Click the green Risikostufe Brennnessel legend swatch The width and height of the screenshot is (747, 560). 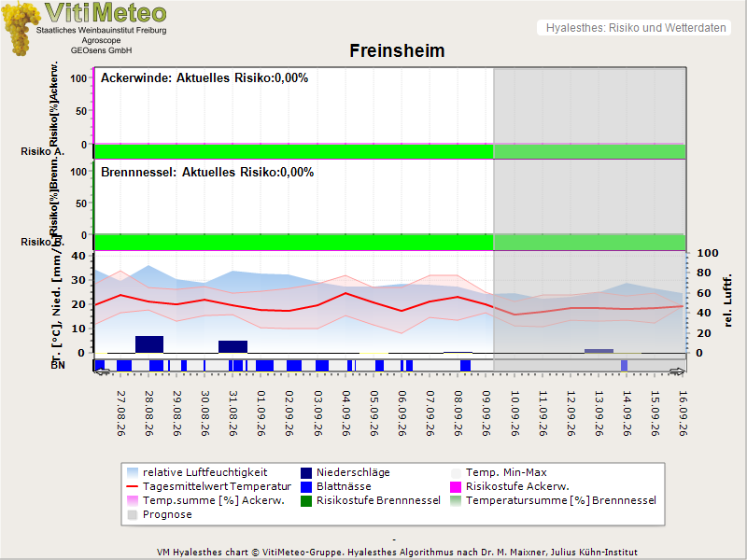pos(306,501)
